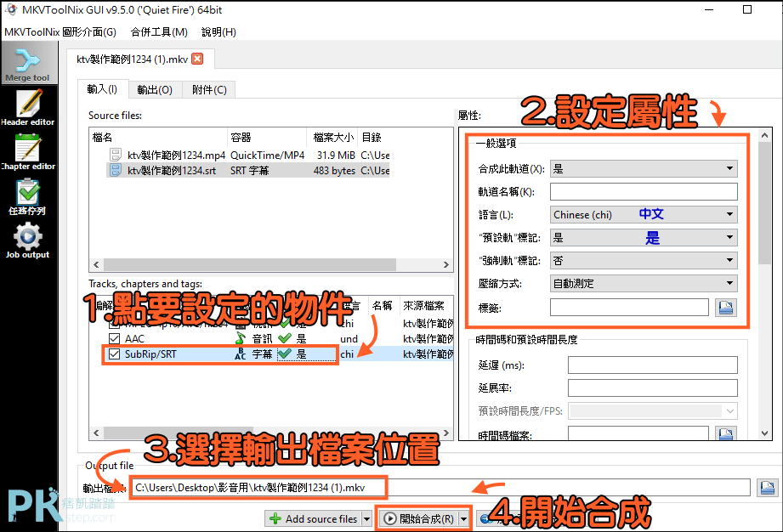The width and height of the screenshot is (783, 532).
Task: Browse for output file location
Action: click(x=767, y=488)
